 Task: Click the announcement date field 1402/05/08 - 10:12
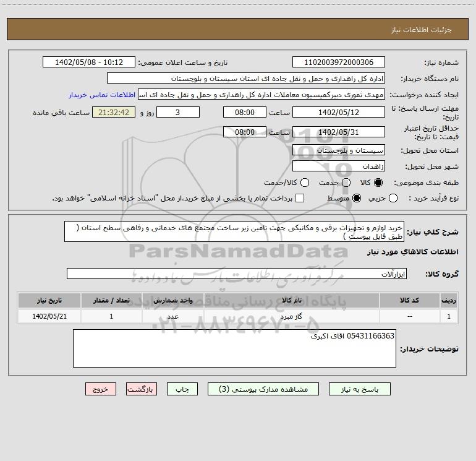point(89,62)
